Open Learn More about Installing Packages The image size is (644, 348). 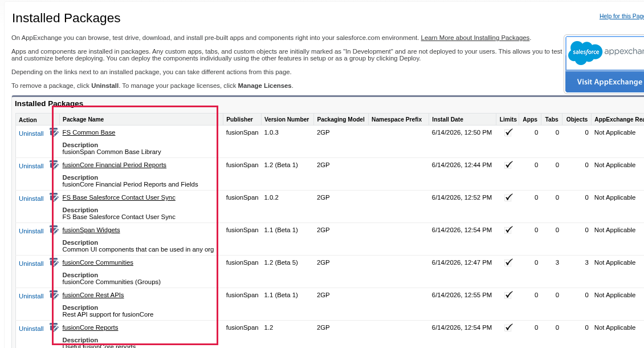(x=475, y=38)
